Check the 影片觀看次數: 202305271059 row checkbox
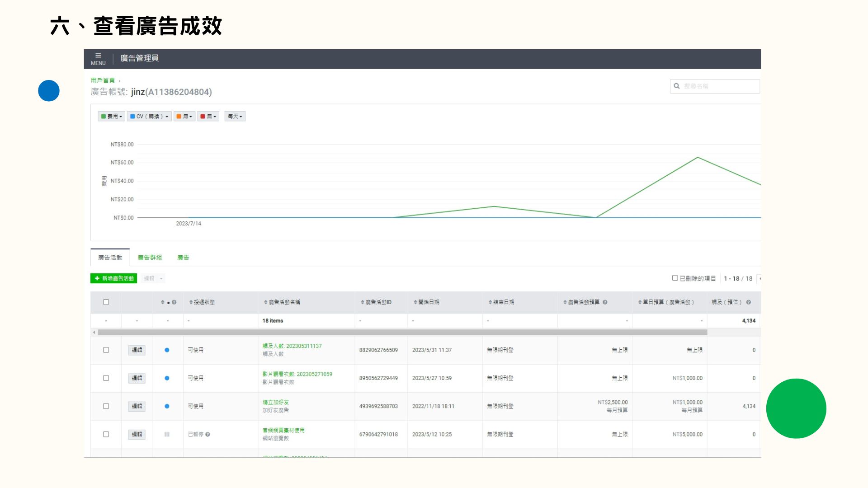Screen dimensions: 868x488 point(106,378)
